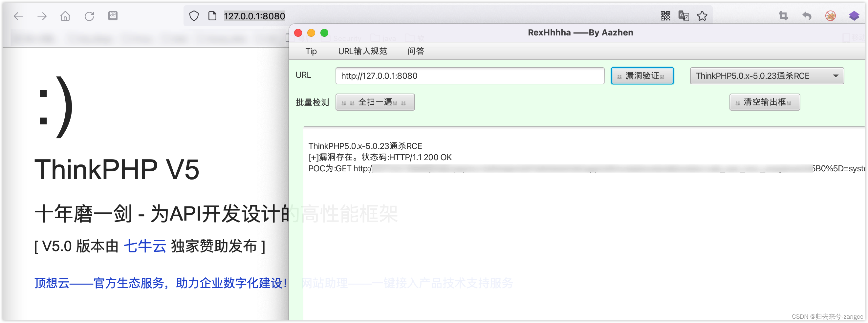Open the URL输入规范 menu
Viewport: 868px width, 323px height.
click(362, 51)
